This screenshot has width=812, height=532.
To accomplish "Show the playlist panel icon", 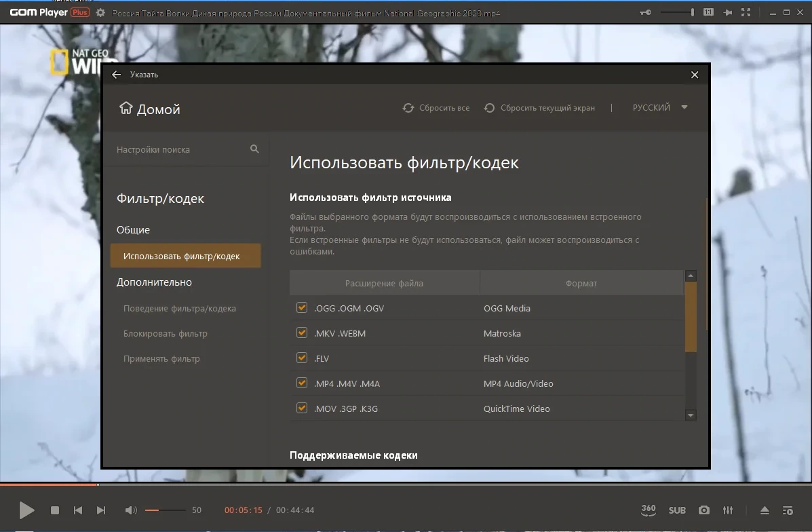I will click(x=788, y=510).
